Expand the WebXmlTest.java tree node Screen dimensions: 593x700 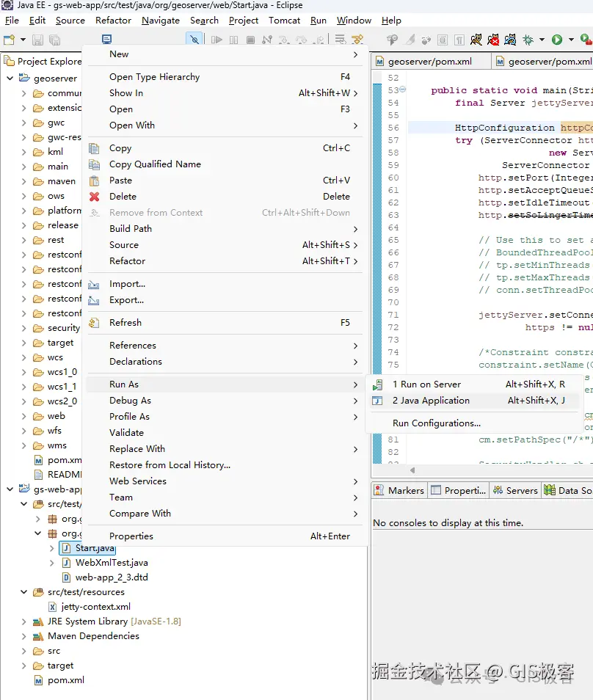(x=52, y=563)
